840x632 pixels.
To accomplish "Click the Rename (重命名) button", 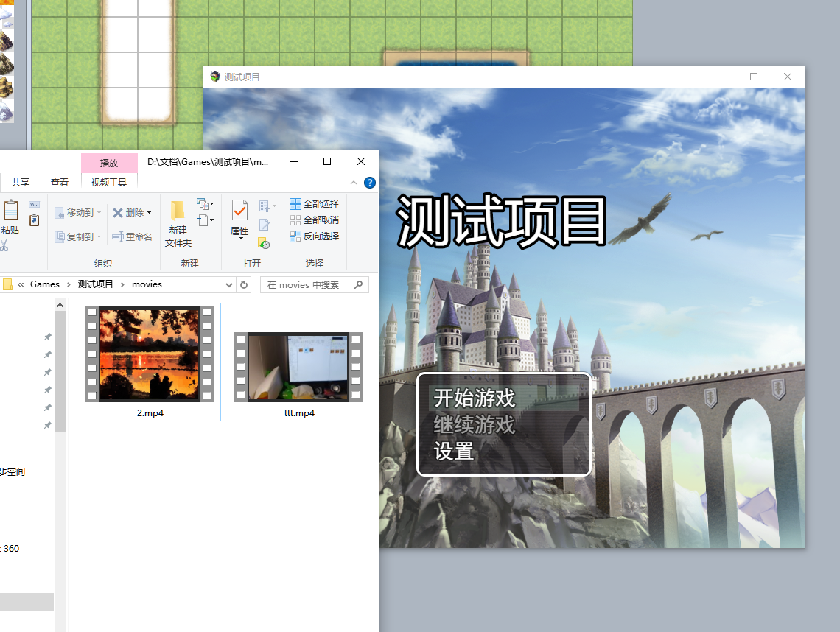I will click(x=132, y=236).
